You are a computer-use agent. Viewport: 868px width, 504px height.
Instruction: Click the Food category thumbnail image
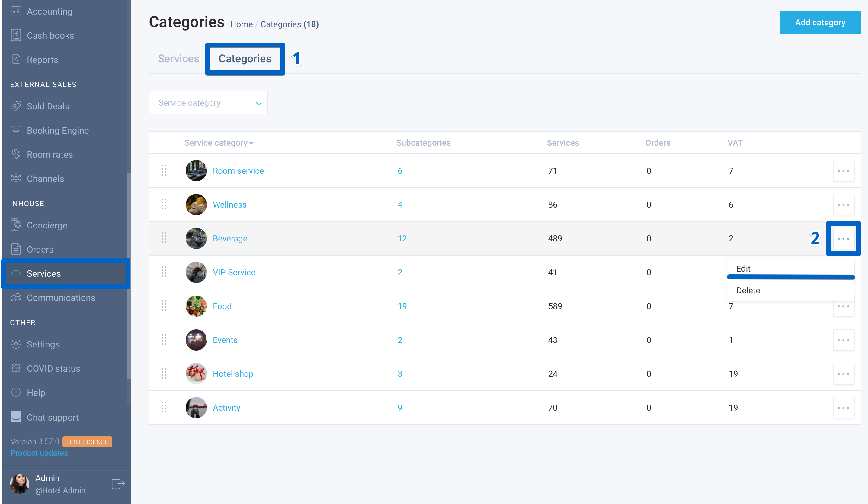pos(196,306)
